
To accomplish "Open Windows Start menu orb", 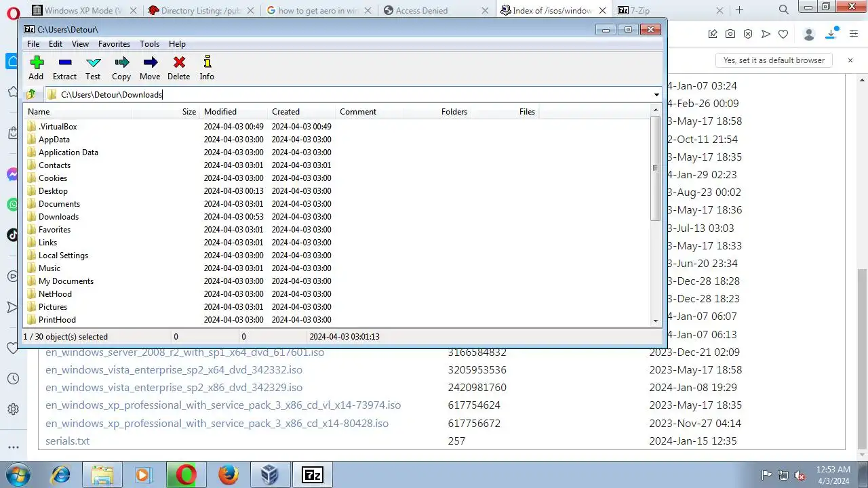I will pos(17,474).
